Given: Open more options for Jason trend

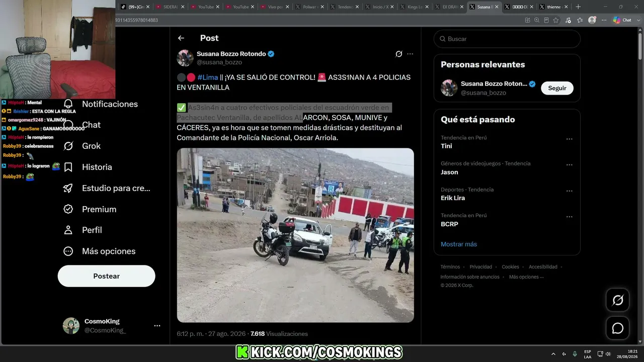Looking at the screenshot, I should (569, 165).
